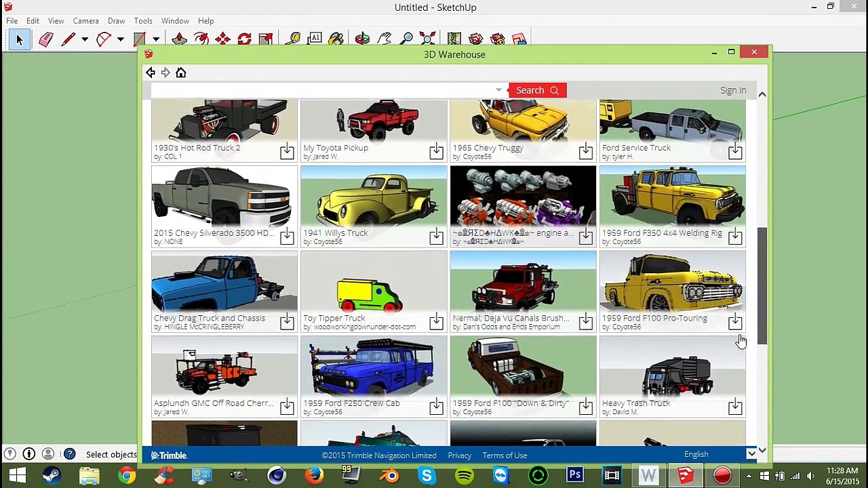The width and height of the screenshot is (868, 488).
Task: Open the English language dropdown
Action: pos(751,454)
